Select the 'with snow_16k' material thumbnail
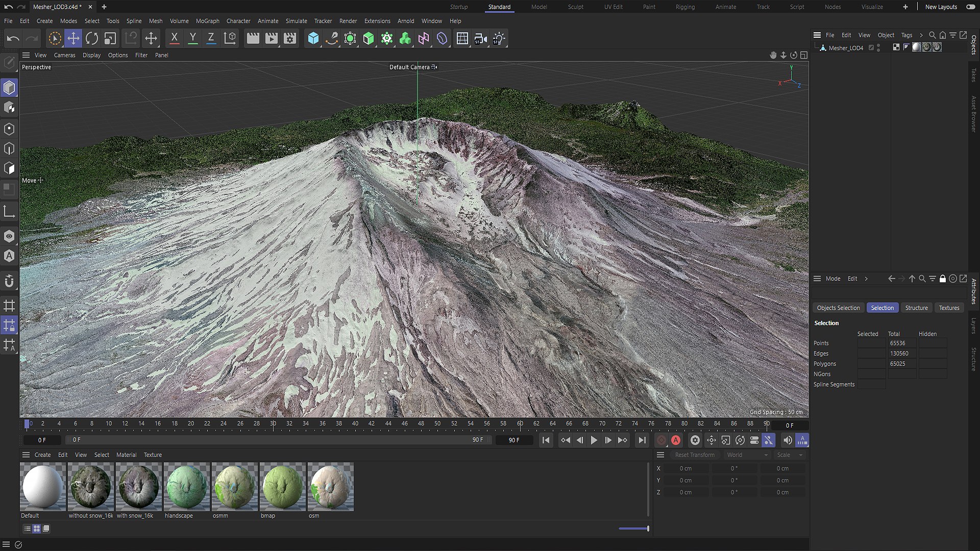 click(x=138, y=486)
